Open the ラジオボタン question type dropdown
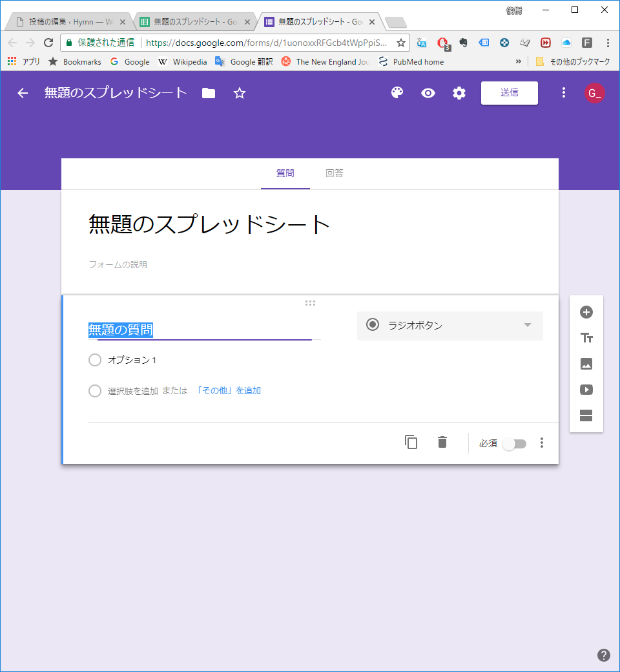The height and width of the screenshot is (672, 620). 449,325
